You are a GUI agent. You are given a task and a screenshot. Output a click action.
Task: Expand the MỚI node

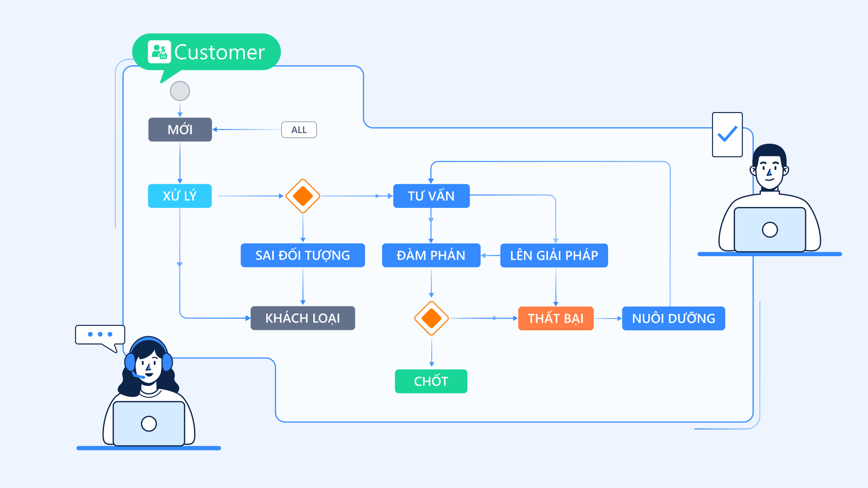(179, 129)
